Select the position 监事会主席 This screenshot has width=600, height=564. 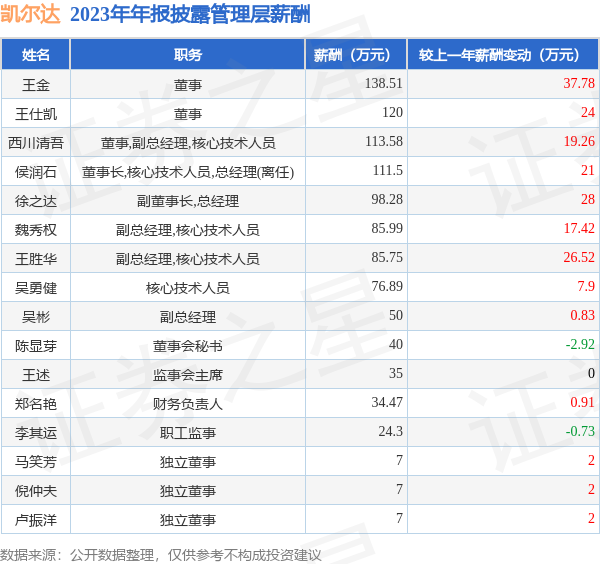pyautogui.click(x=188, y=375)
